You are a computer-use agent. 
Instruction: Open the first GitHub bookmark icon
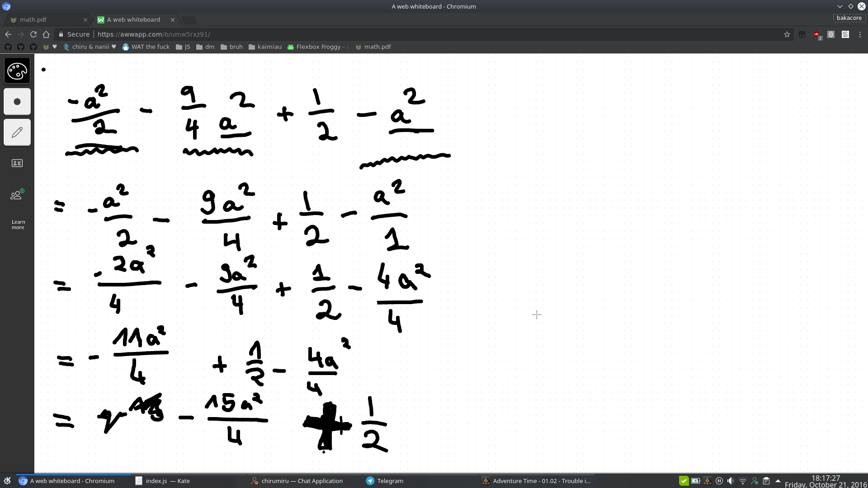(x=8, y=47)
